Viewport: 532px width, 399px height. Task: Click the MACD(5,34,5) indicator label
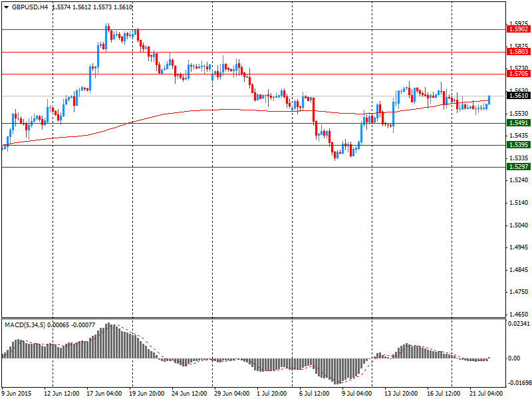25,325
